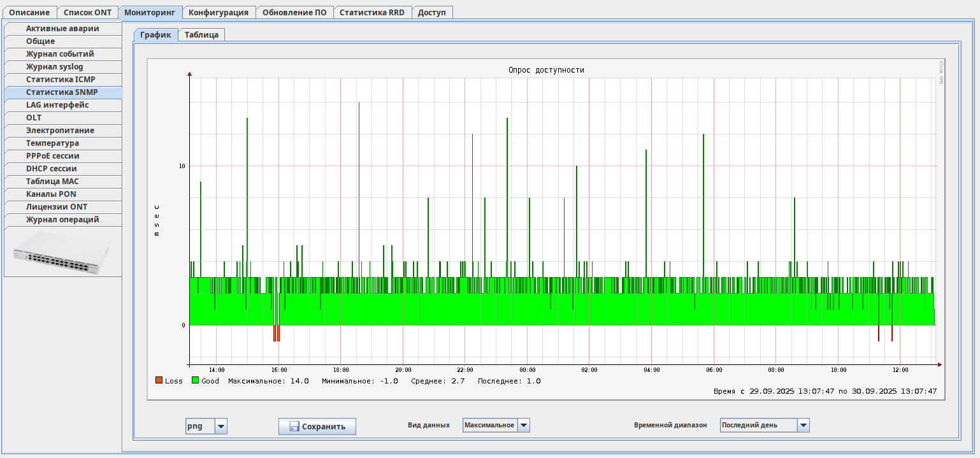Click the OLT device image thumbnail
This screenshot has height=458, width=980.
(62, 252)
